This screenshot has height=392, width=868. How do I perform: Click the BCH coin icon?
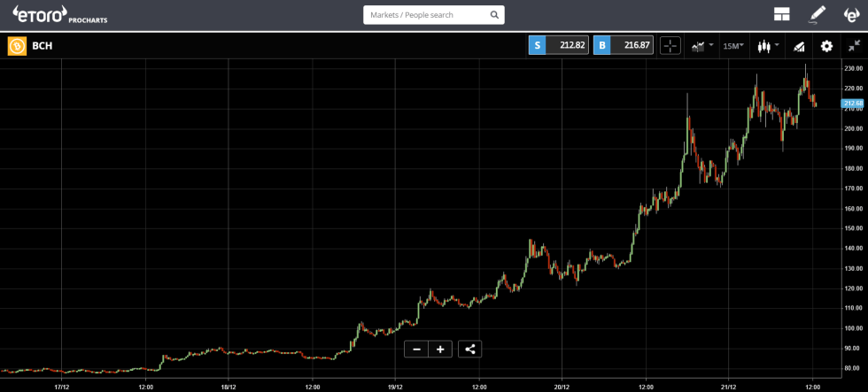(x=17, y=45)
